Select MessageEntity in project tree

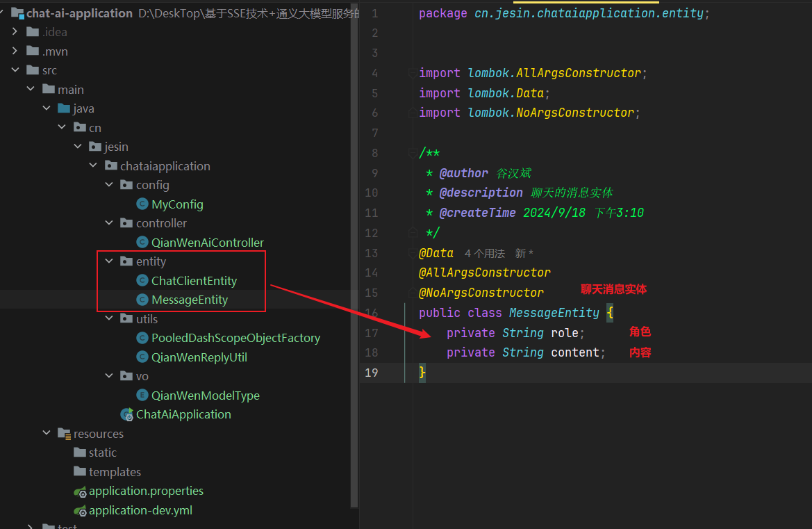[x=190, y=300]
